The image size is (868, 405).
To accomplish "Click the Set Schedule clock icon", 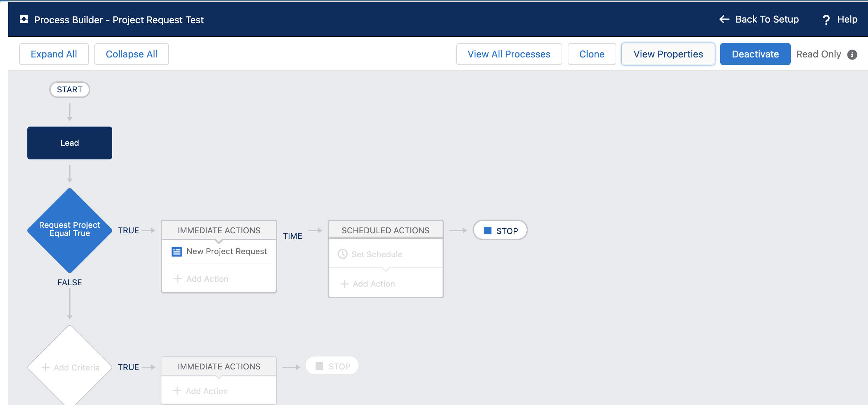I will (x=342, y=254).
